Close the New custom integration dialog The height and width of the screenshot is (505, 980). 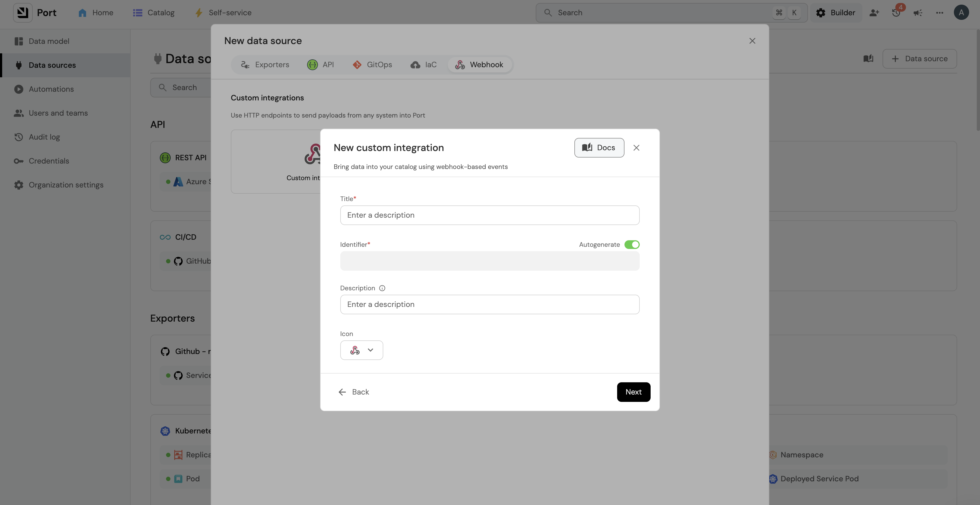pyautogui.click(x=636, y=147)
